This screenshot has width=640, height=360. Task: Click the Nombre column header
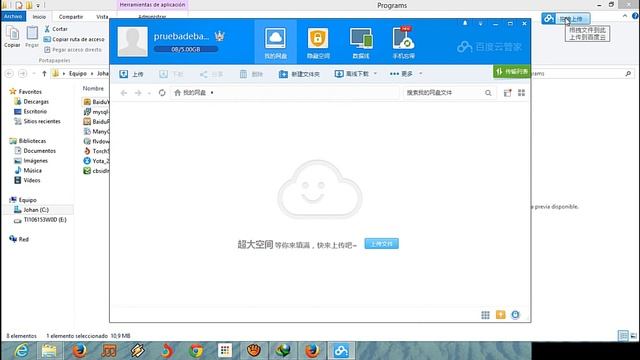(93, 88)
